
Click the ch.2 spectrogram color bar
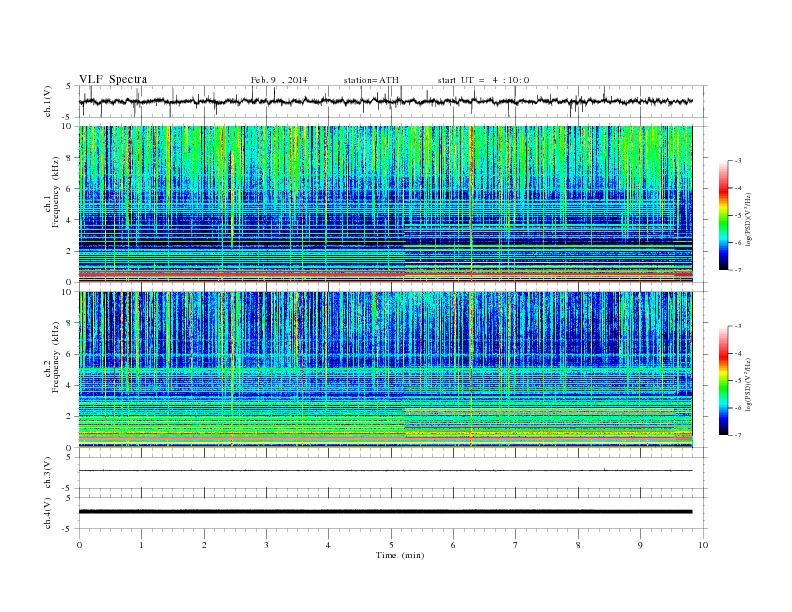(724, 381)
